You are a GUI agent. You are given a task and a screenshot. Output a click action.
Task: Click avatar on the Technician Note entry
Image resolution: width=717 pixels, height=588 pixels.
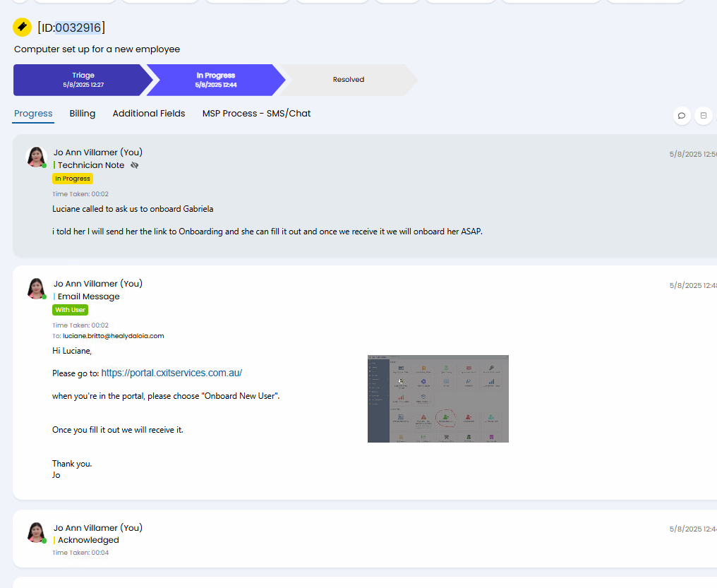[x=36, y=157]
